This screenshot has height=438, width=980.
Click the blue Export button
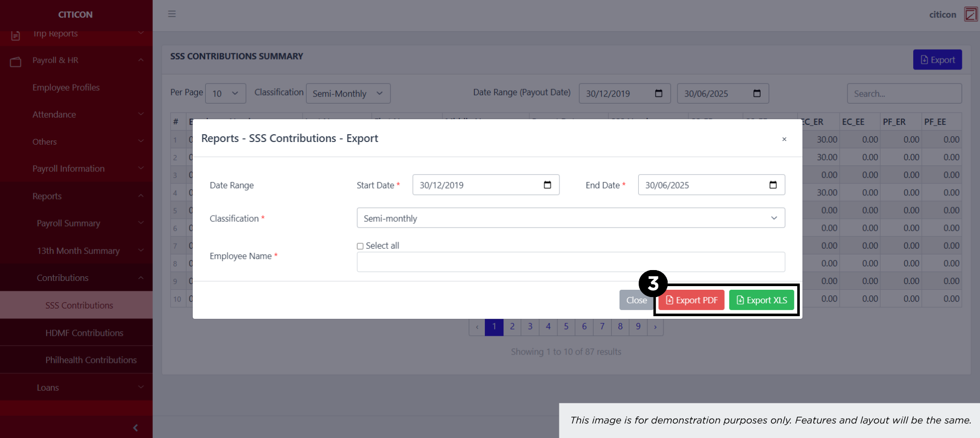pyautogui.click(x=938, y=60)
